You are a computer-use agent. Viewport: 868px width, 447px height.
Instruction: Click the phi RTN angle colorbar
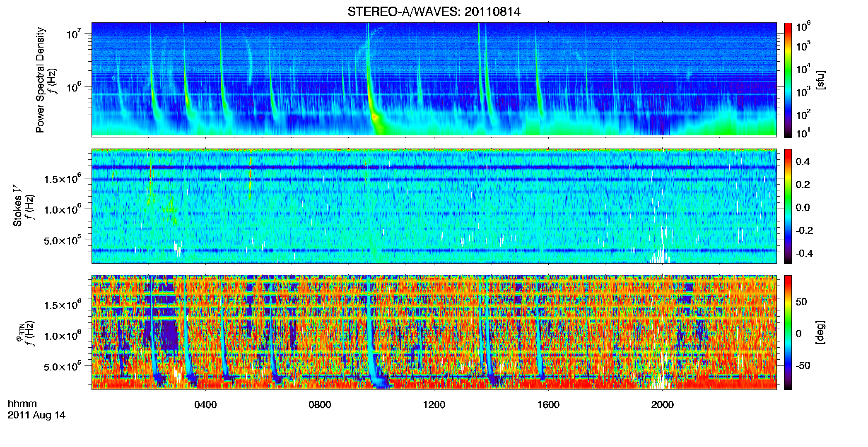(788, 332)
